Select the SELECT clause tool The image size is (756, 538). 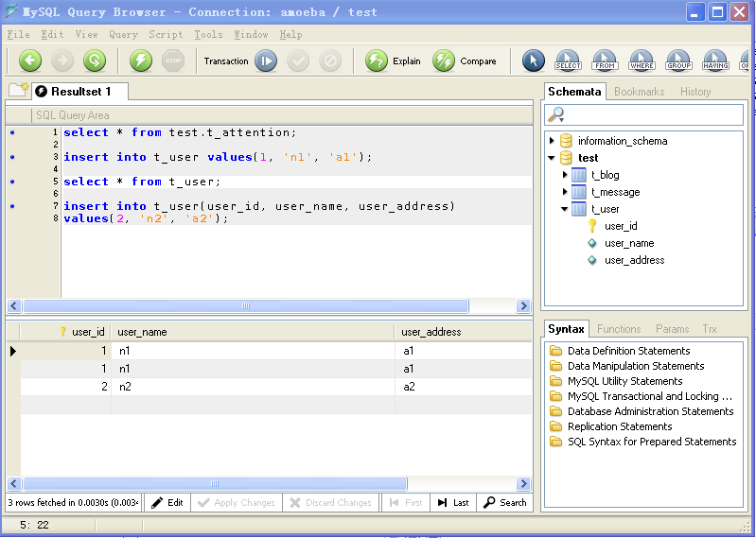[568, 61]
